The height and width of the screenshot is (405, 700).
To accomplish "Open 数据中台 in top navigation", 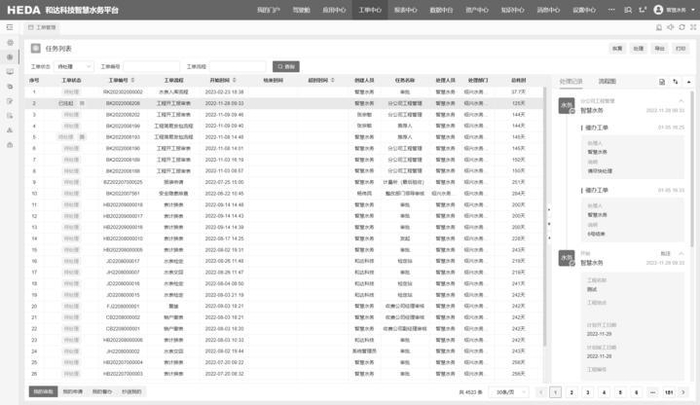I will tap(441, 10).
